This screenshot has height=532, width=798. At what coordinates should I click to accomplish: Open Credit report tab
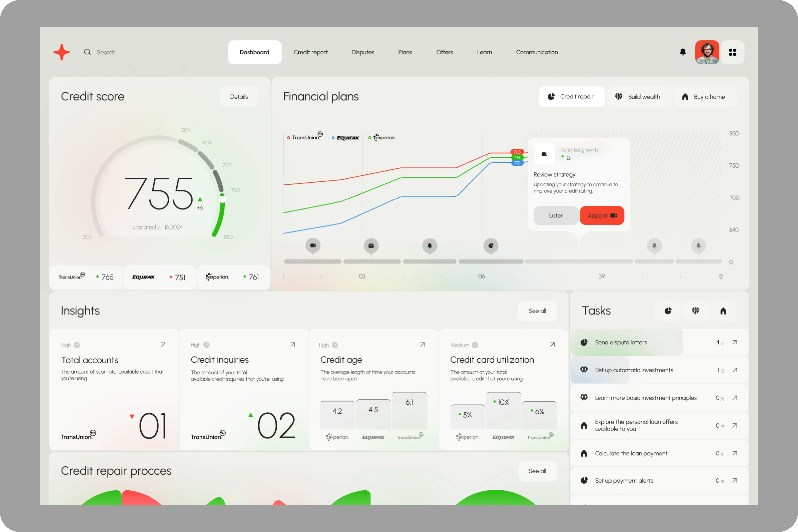311,52
